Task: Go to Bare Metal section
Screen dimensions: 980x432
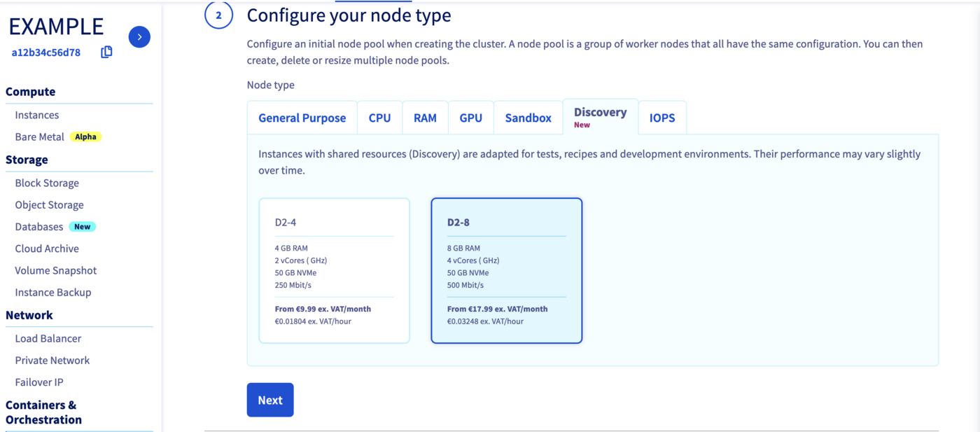Action: [38, 136]
